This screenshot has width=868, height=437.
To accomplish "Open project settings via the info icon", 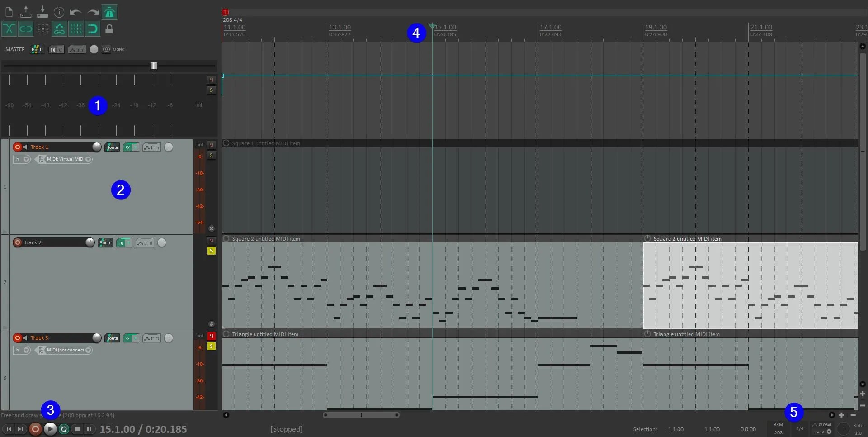I will 59,12.
